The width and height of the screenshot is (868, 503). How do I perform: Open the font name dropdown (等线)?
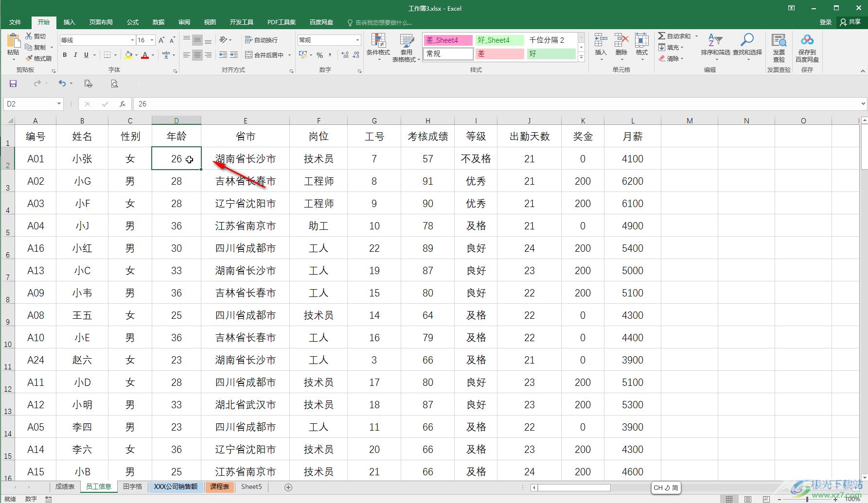coord(132,40)
